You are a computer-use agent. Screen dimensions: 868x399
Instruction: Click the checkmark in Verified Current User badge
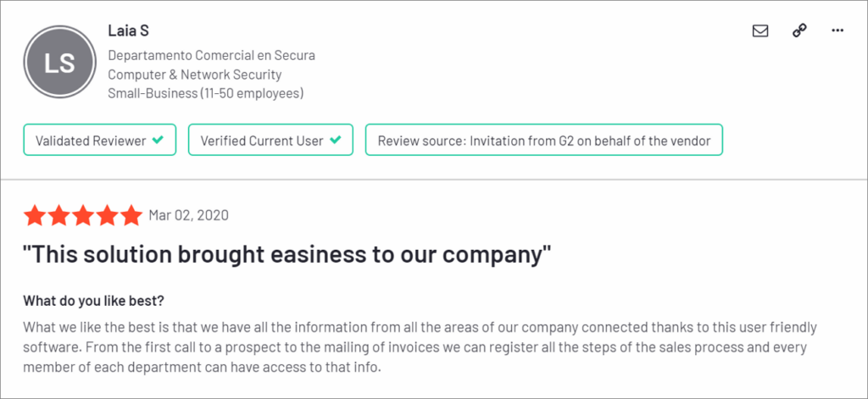point(336,141)
